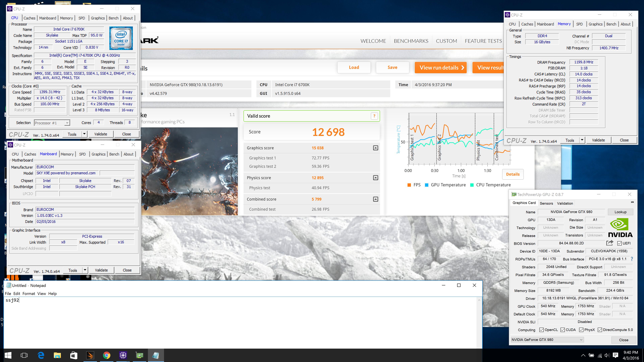This screenshot has height=362, width=644.
Task: Click Validate in top-left CPU-Z window
Action: [100, 134]
